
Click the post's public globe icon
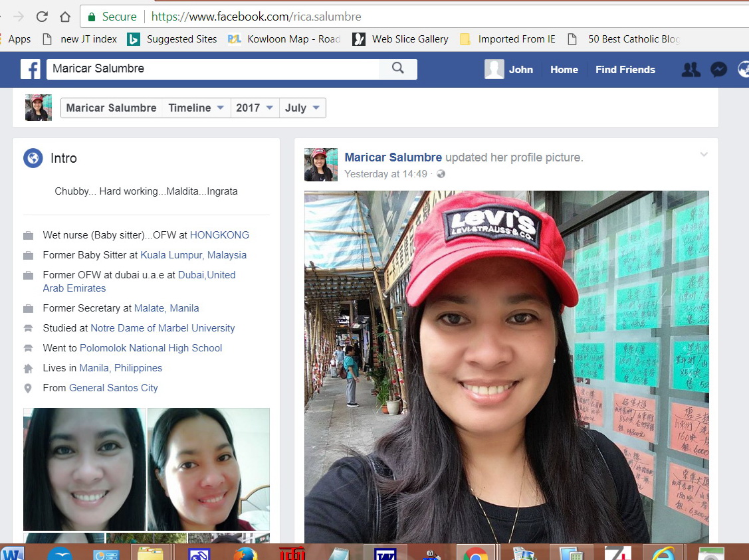441,174
